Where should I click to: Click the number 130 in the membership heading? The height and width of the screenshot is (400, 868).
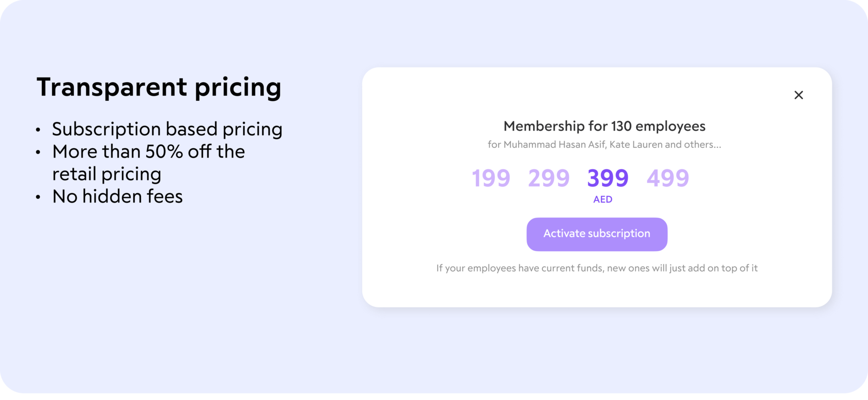click(x=622, y=126)
